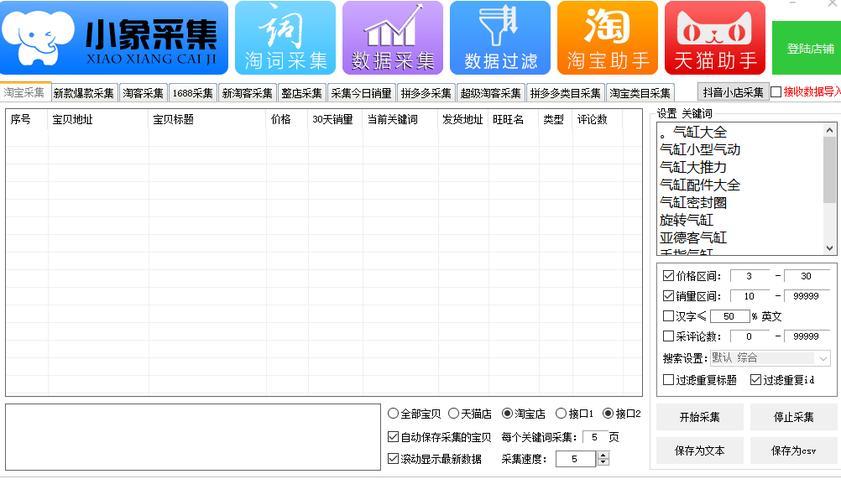Click the 停止采集 button

click(794, 417)
